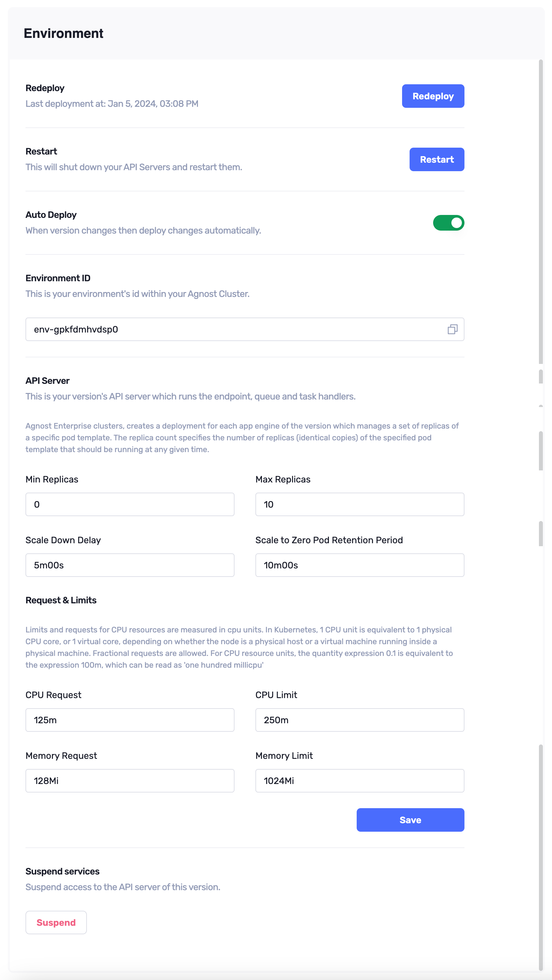
Task: Click the blue Redeploy button
Action: (432, 96)
